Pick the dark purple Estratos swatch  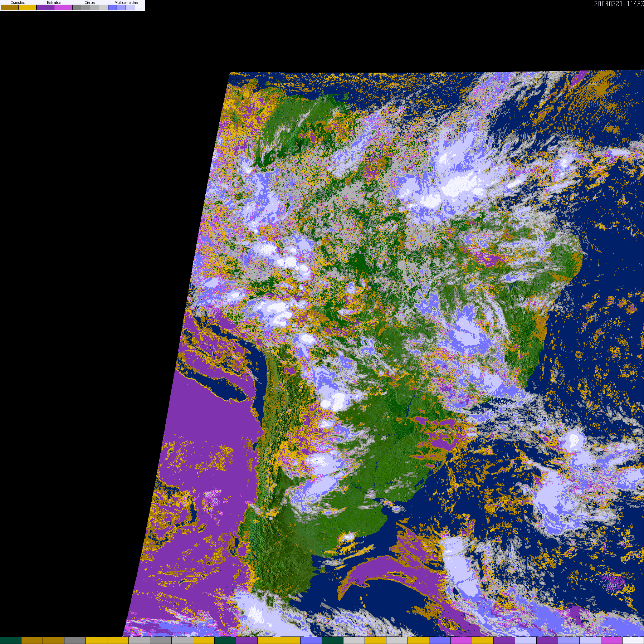tap(45, 8)
